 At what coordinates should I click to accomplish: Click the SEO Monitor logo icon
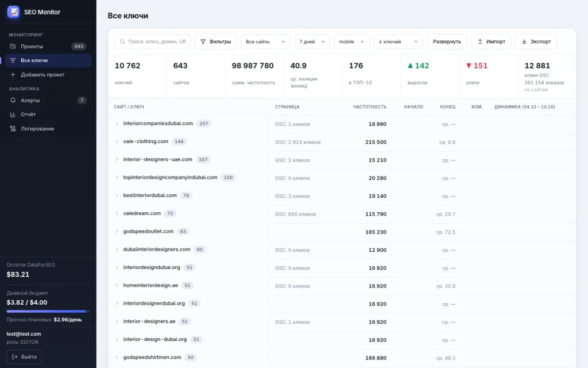tap(14, 12)
